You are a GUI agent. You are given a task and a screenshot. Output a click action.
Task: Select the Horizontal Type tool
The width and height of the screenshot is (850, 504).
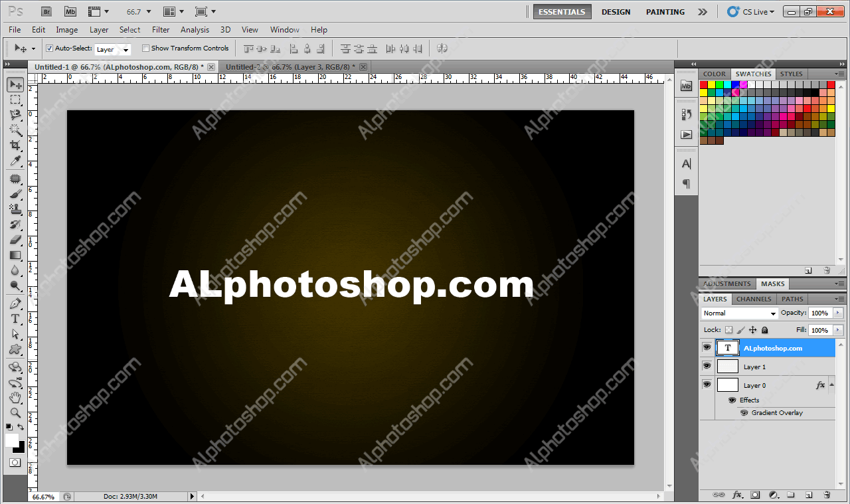coord(15,319)
